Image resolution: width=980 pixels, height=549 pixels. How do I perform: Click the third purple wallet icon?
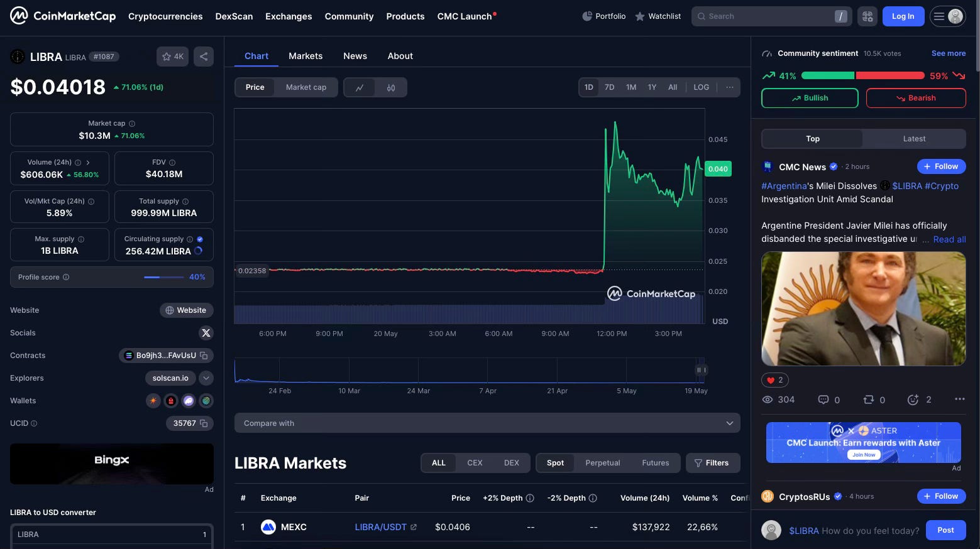[188, 401]
